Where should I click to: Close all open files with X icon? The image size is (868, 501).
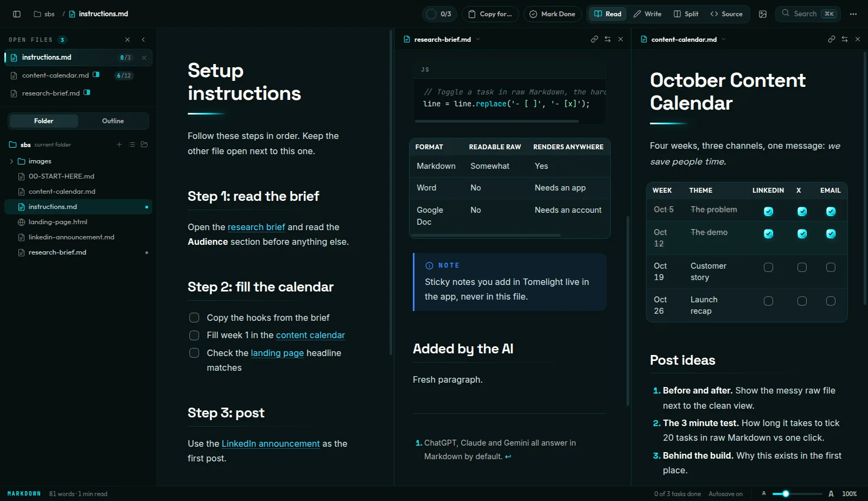[x=127, y=40]
